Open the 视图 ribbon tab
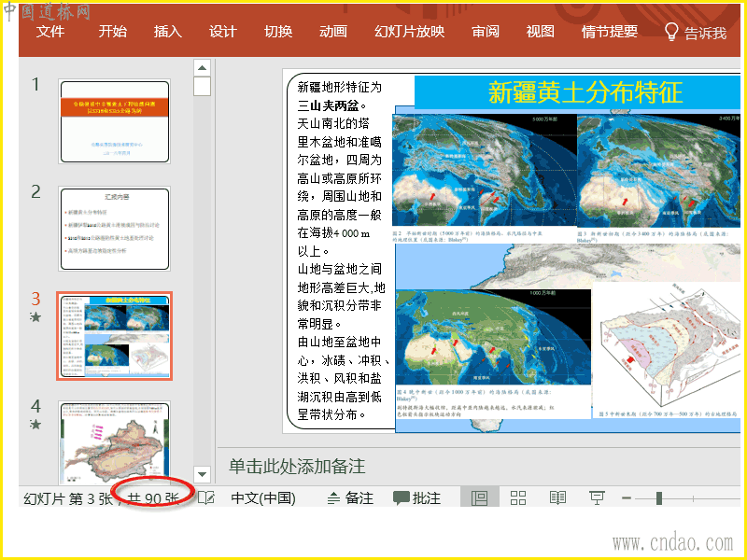 [x=541, y=32]
